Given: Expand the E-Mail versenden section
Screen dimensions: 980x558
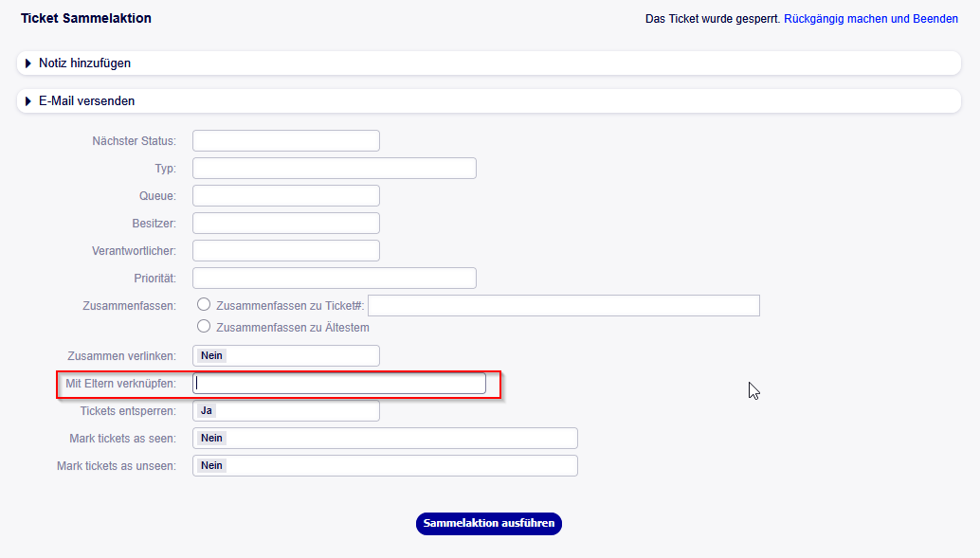Looking at the screenshot, I should pyautogui.click(x=87, y=101).
